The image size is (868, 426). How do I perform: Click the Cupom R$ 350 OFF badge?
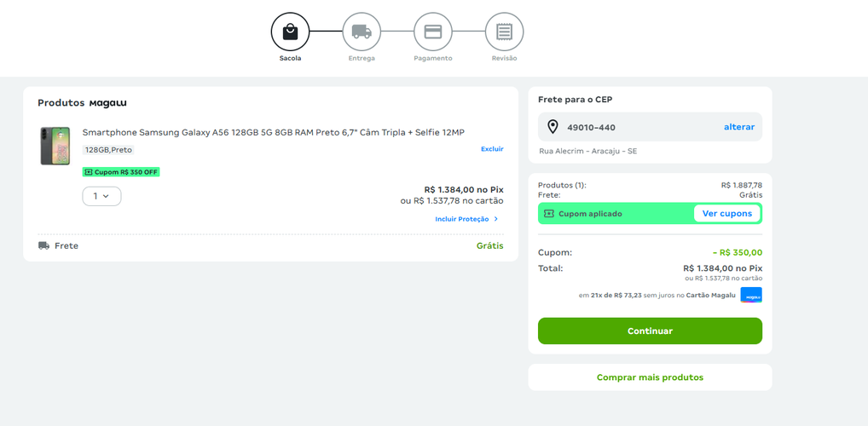click(121, 172)
